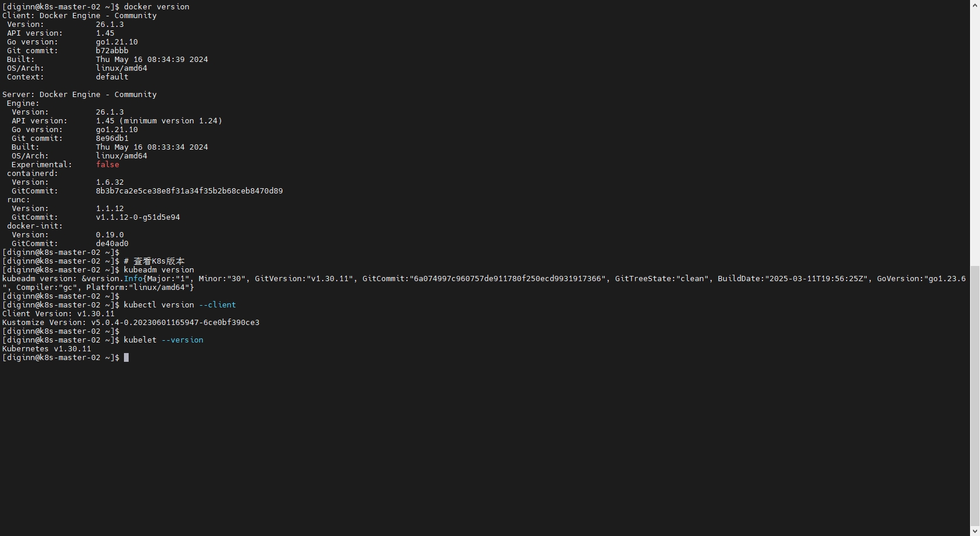Click the 'kubeadm version' command text
This screenshot has height=536, width=980.
tap(158, 270)
